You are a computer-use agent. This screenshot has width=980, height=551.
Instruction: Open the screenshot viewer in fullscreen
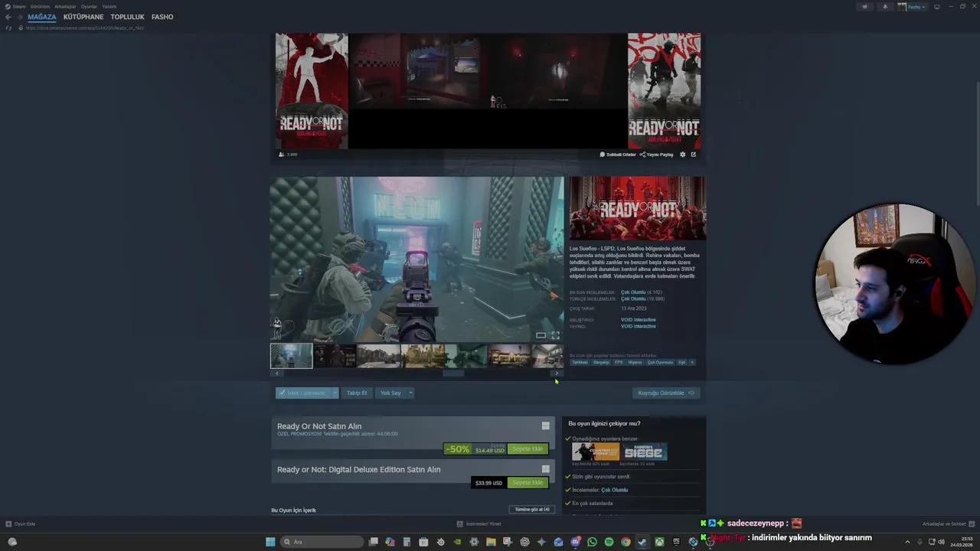point(555,335)
